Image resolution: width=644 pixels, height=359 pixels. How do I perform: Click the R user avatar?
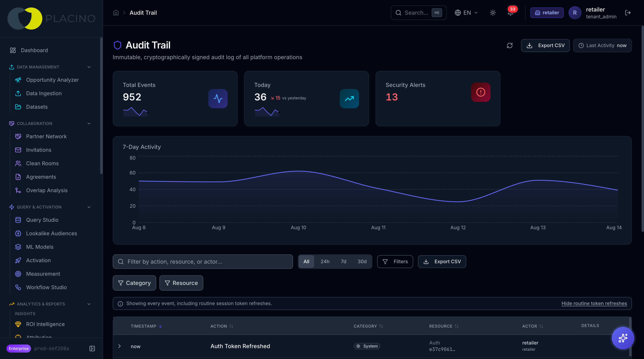(575, 12)
